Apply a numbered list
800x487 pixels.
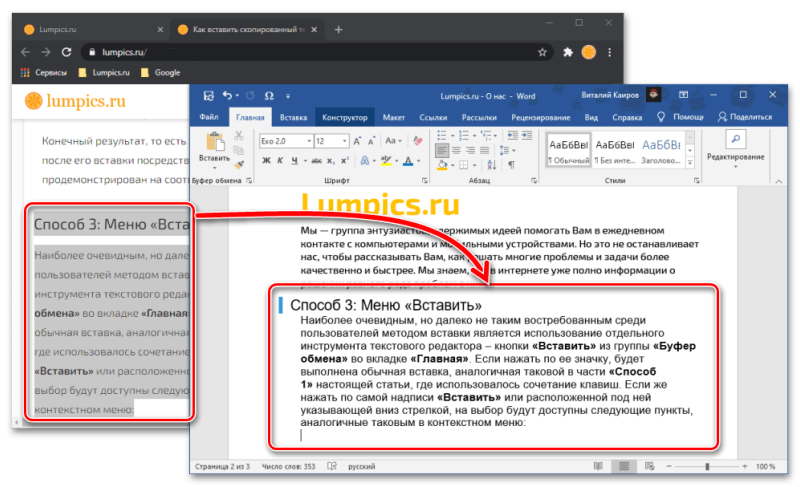coord(464,135)
